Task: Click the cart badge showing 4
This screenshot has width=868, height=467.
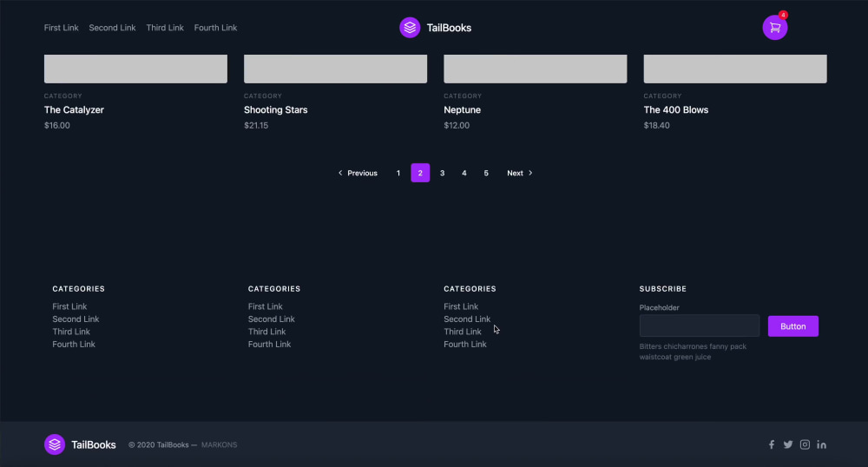Action: (783, 15)
